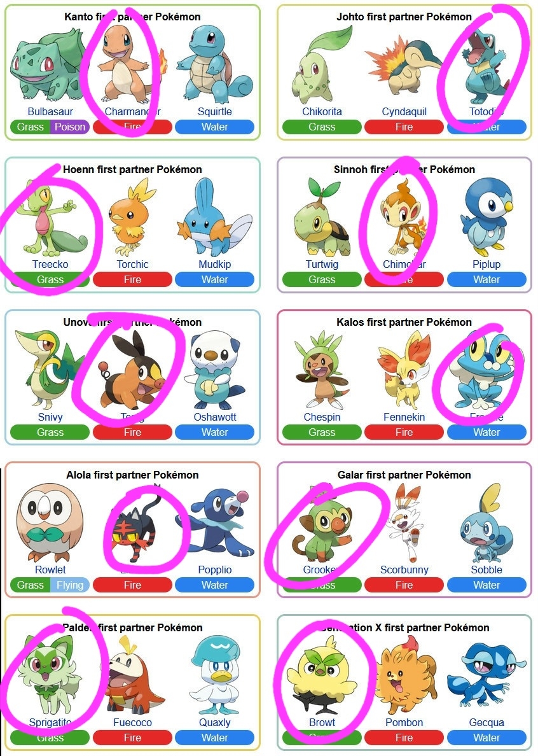
Task: Click the Squirtle artwork
Action: [215, 64]
